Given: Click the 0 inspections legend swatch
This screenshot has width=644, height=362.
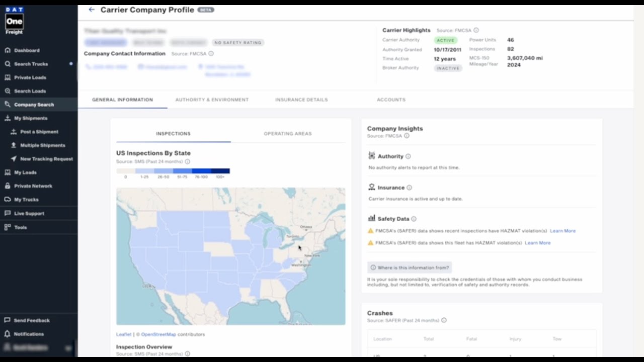Looking at the screenshot, I should coord(126,171).
